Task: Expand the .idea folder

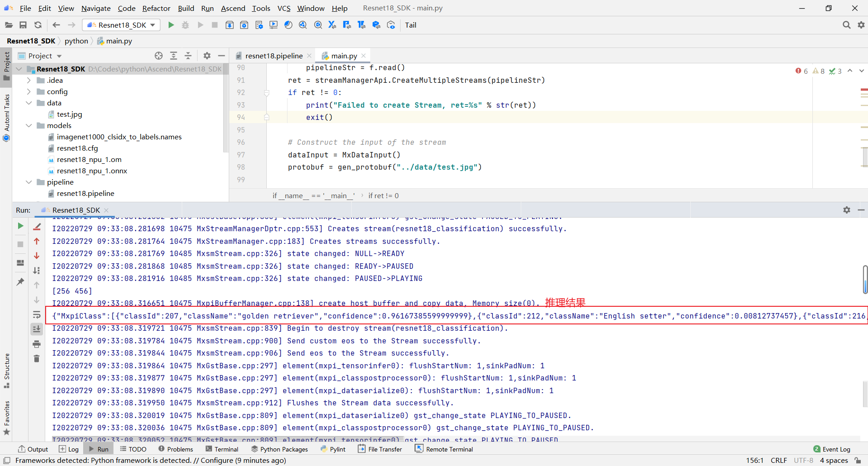Action: (29, 80)
